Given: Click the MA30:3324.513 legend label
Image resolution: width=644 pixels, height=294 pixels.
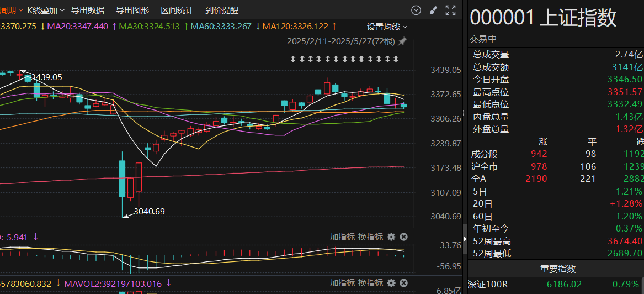Looking at the screenshot, I should 150,27.
